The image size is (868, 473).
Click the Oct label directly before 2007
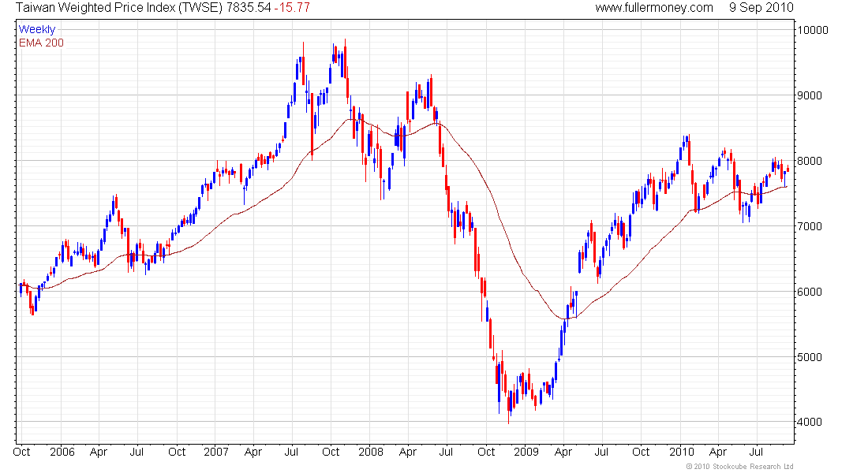(x=177, y=452)
